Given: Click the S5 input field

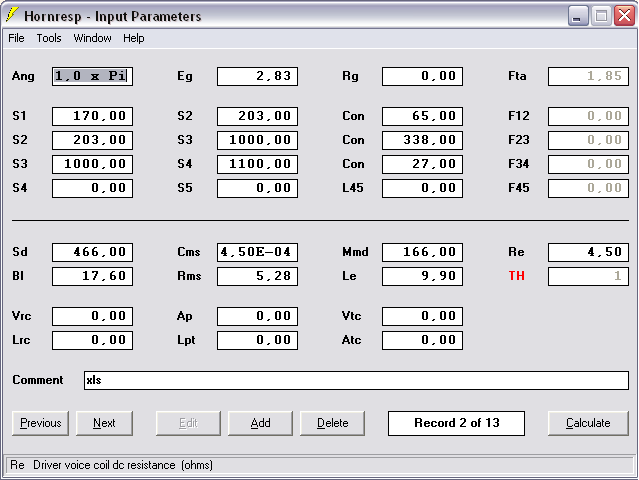Looking at the screenshot, I should point(258,188).
